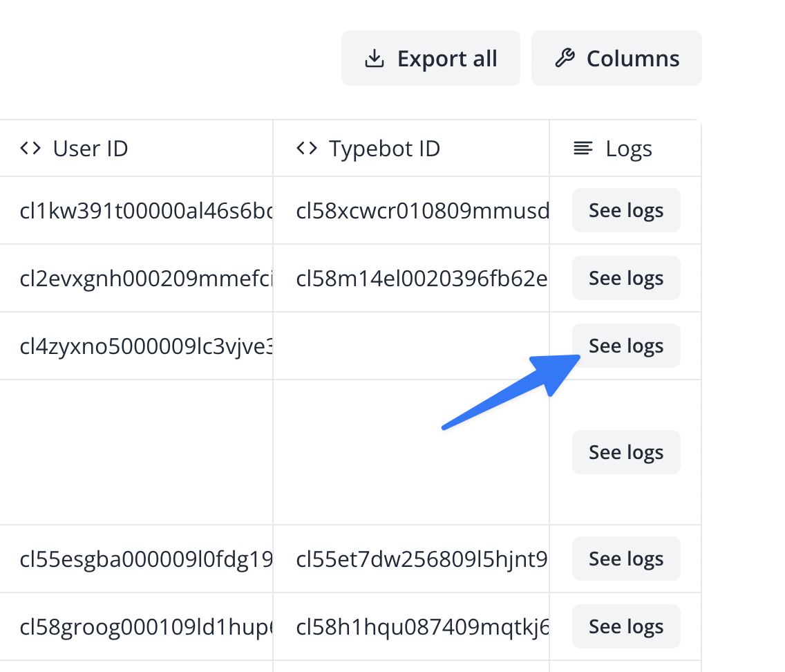785x672 pixels.
Task: Click See logs in the empty row
Action: pyautogui.click(x=625, y=452)
